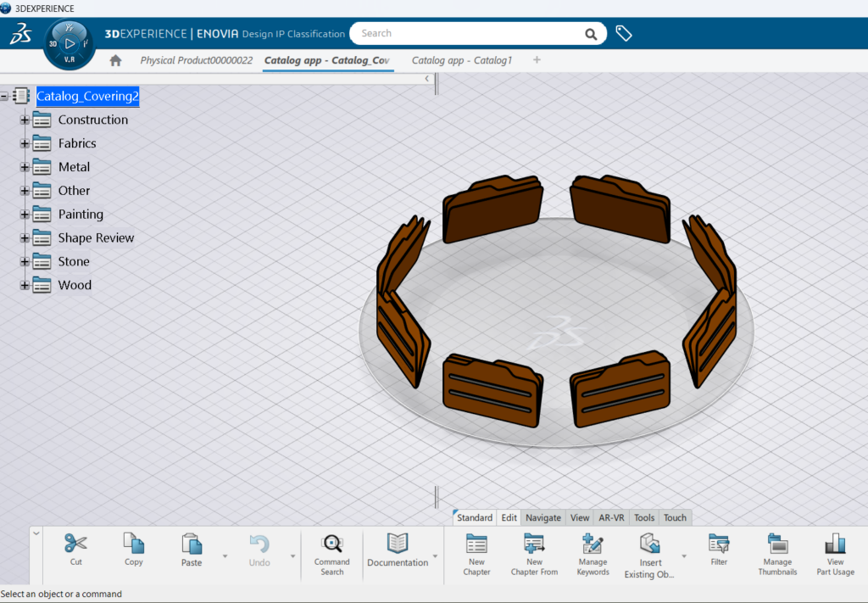
Task: Click the 3D compass play button
Action: pos(70,42)
